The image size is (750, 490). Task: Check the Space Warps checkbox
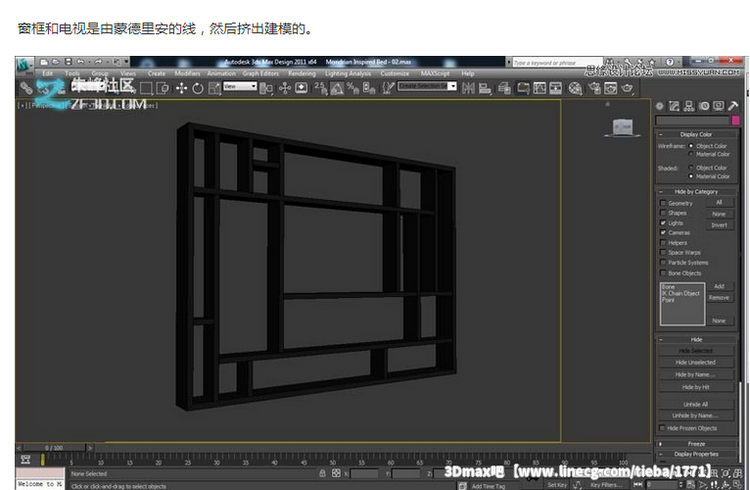coord(663,252)
